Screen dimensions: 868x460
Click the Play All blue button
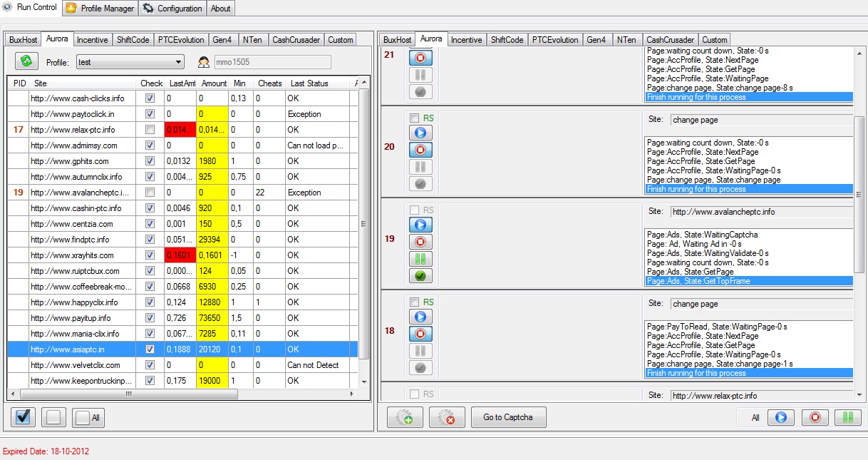point(781,417)
